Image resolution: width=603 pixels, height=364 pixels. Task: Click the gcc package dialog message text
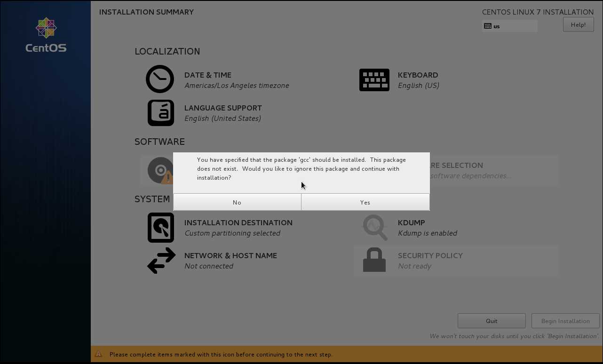301,169
